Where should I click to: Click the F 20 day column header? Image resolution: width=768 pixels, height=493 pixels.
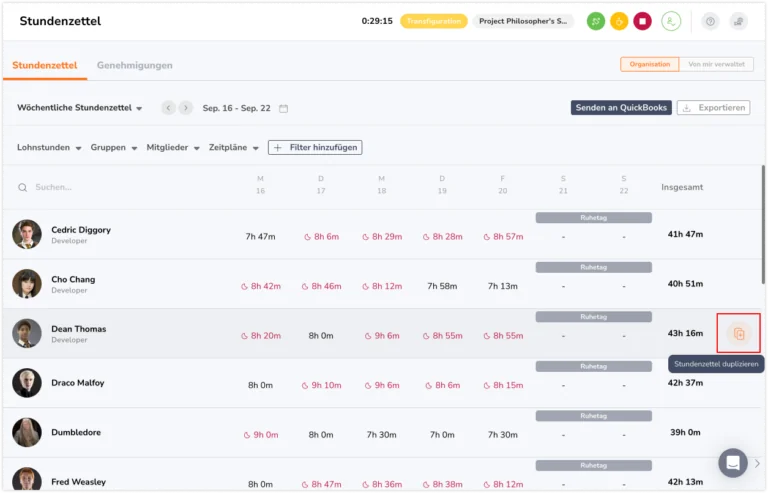pyautogui.click(x=503, y=185)
